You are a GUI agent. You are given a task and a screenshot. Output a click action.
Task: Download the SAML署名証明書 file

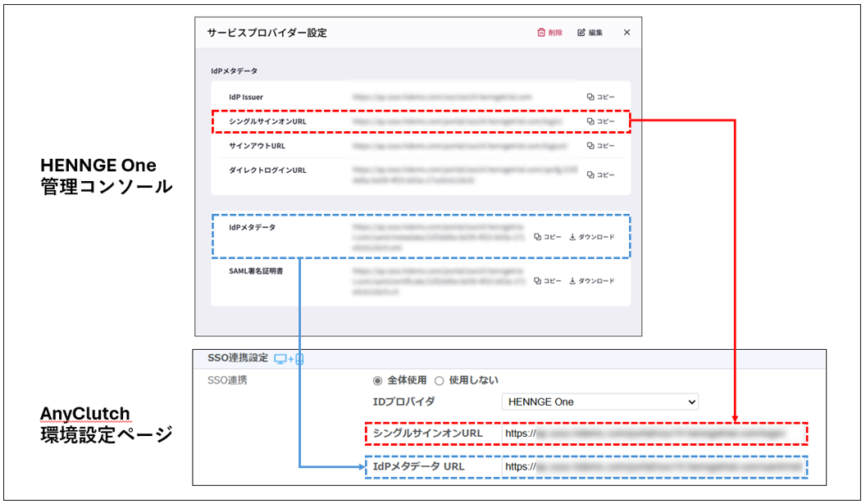click(592, 281)
